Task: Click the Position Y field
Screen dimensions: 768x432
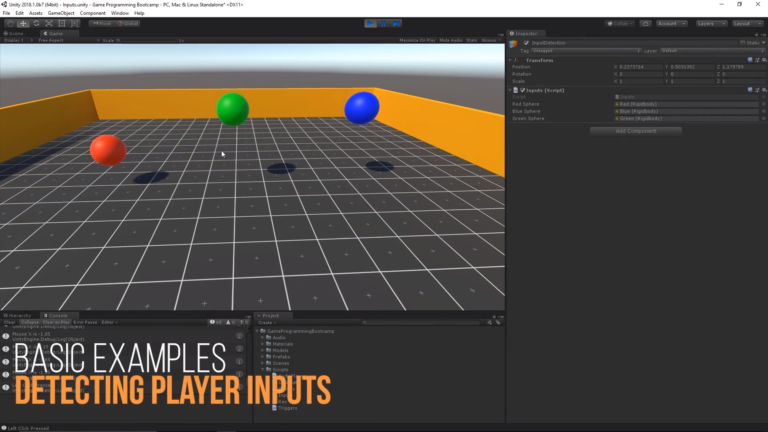Action: click(x=692, y=67)
